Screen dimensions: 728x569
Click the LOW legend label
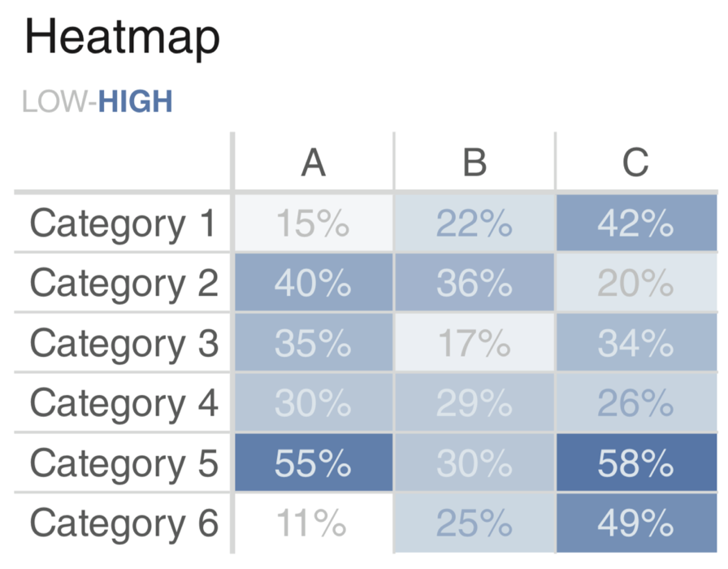click(54, 102)
